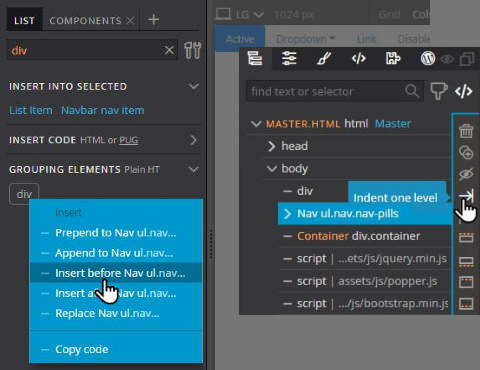The height and width of the screenshot is (370, 480).
Task: Add a new library tab with plus
Action: 153,20
